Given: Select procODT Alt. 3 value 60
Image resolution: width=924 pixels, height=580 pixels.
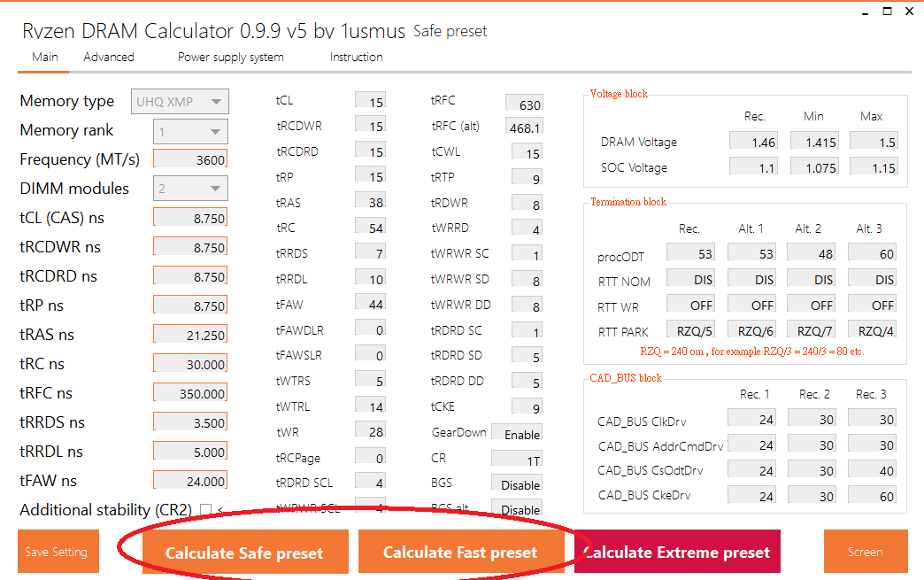Looking at the screenshot, I should (873, 253).
